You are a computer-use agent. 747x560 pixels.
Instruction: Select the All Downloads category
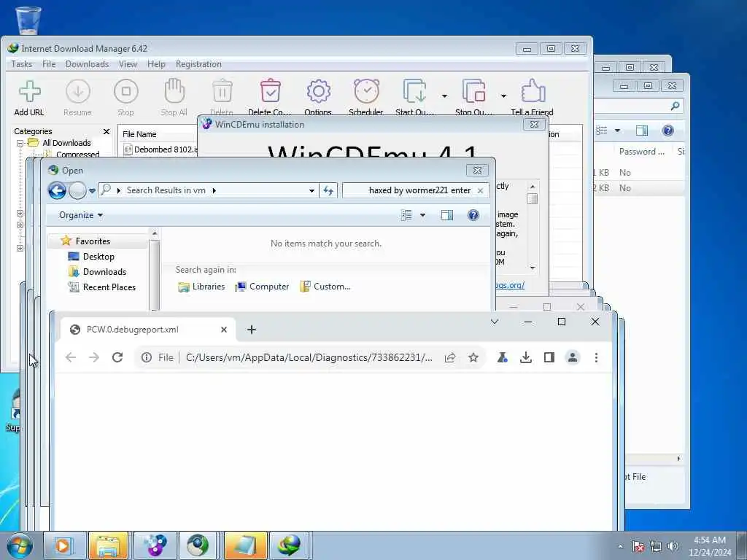tap(66, 143)
